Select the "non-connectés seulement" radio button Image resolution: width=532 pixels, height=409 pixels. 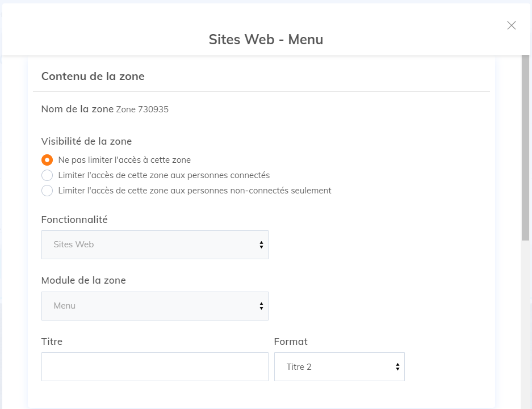pos(47,191)
